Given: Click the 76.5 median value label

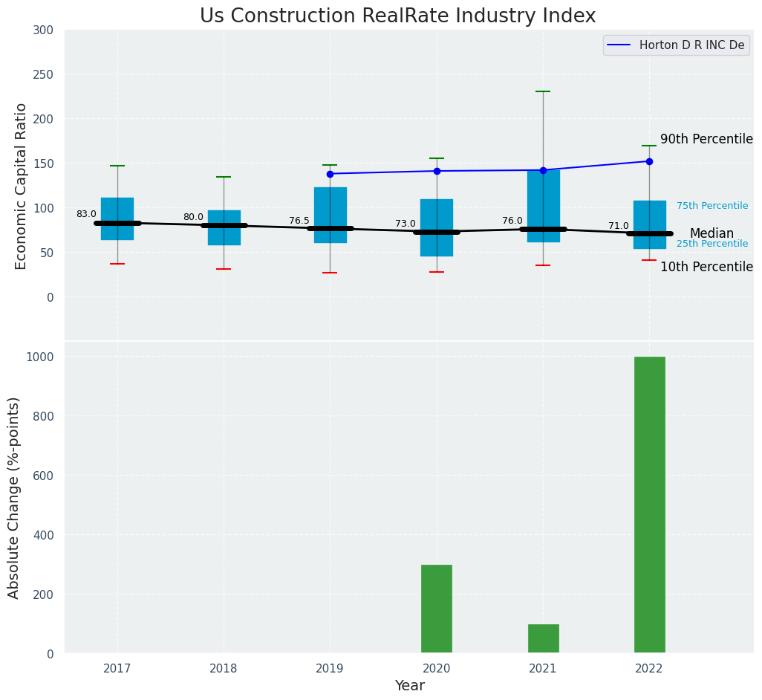Looking at the screenshot, I should click(299, 221).
